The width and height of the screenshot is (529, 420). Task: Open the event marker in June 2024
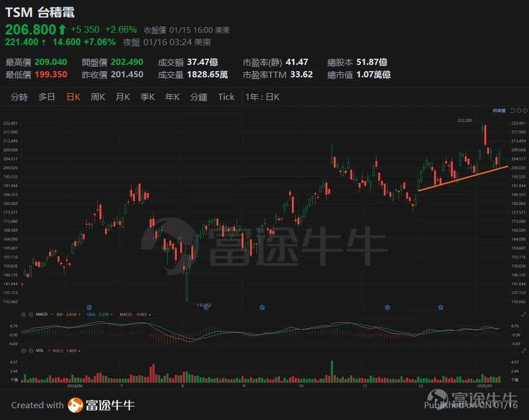pos(89,307)
